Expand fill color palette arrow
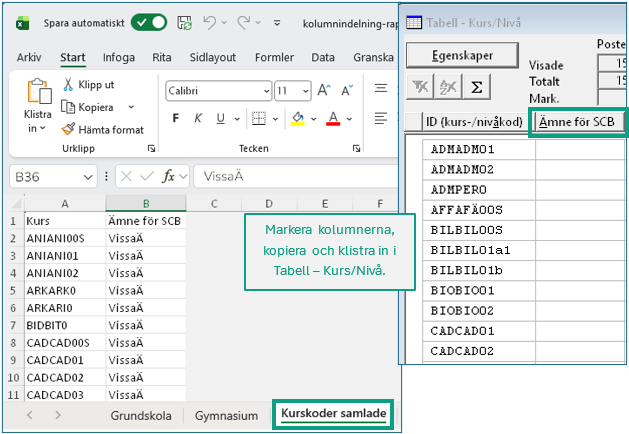The image size is (629, 434). point(314,119)
